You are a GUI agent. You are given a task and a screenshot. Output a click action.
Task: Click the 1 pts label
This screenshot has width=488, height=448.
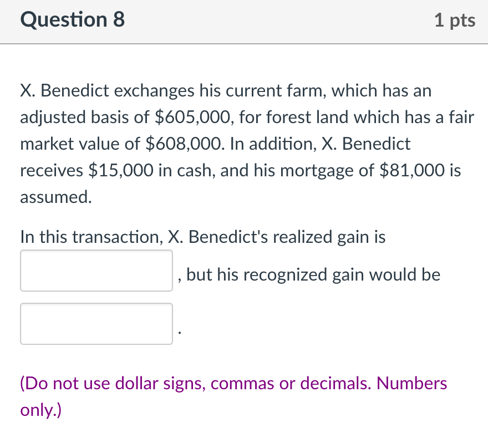pyautogui.click(x=455, y=20)
